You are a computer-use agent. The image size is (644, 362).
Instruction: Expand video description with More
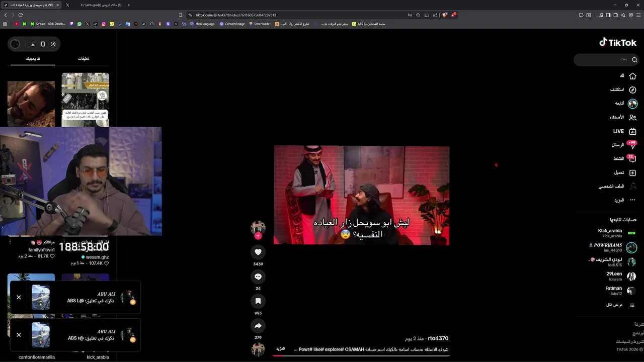[x=281, y=349]
